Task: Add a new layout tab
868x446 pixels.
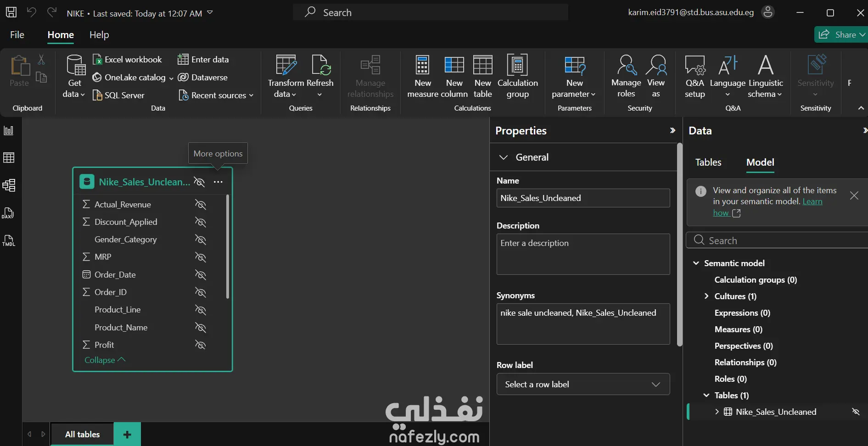Action: tap(127, 435)
